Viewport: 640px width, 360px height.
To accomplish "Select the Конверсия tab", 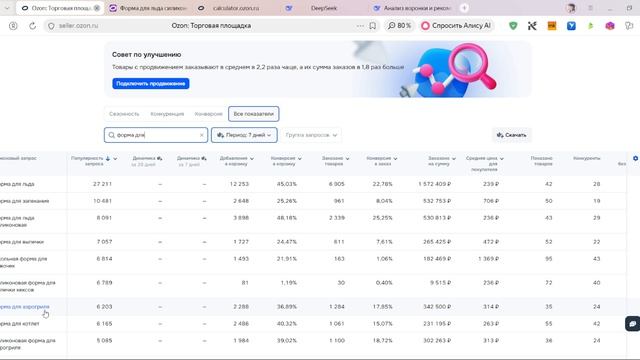I will click(209, 114).
